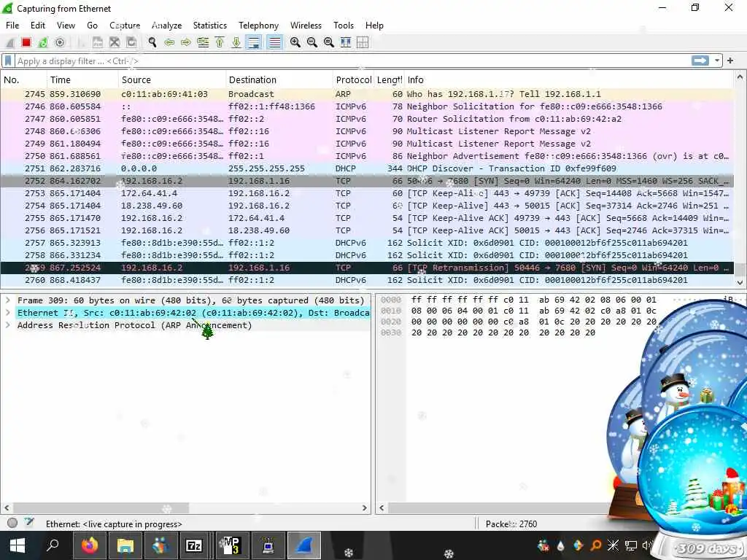Screen dimensions: 747x560
Task: Open File Explorer from the taskbar
Action: click(x=125, y=545)
